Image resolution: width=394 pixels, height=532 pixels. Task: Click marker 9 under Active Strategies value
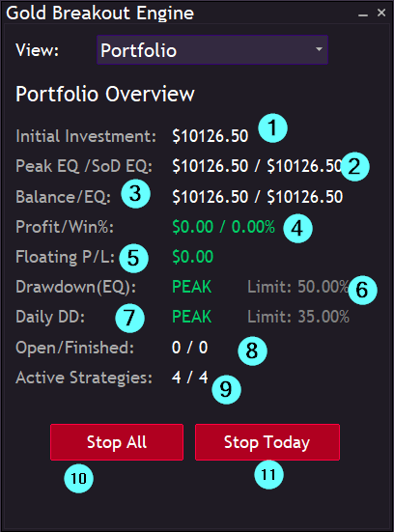click(x=226, y=389)
